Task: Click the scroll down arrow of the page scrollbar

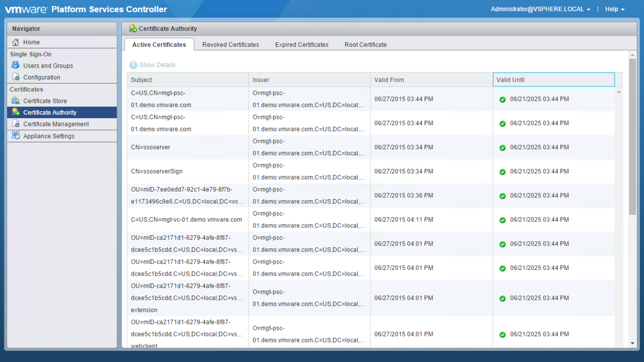Action: (x=632, y=343)
